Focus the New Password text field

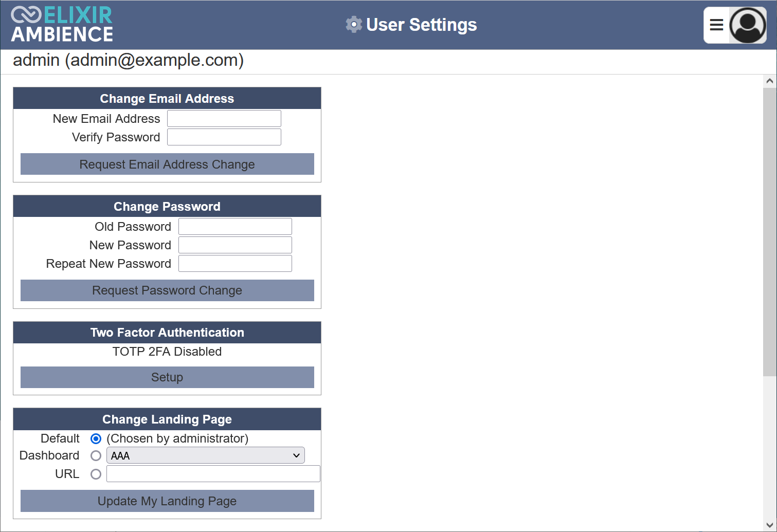coord(235,245)
